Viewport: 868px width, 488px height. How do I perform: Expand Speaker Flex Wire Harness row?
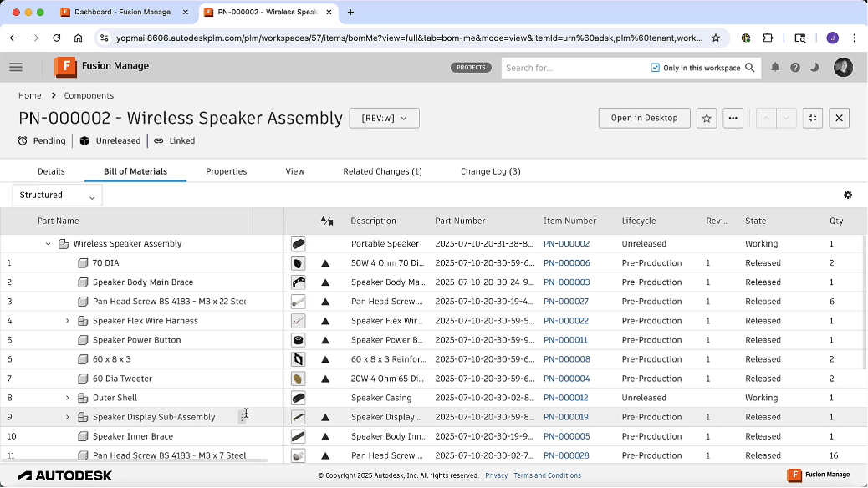pos(68,321)
